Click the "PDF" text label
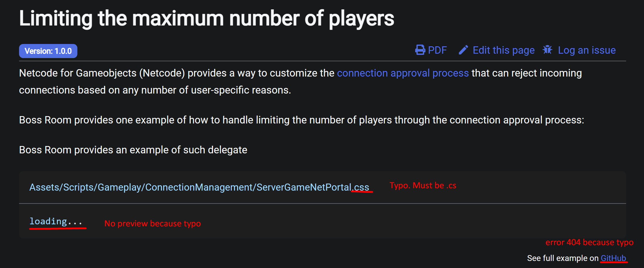 click(x=437, y=50)
